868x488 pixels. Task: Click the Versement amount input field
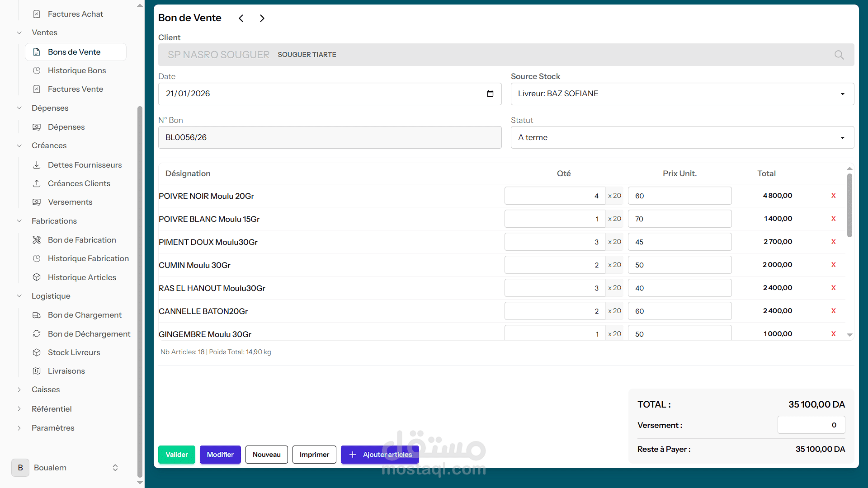point(811,425)
